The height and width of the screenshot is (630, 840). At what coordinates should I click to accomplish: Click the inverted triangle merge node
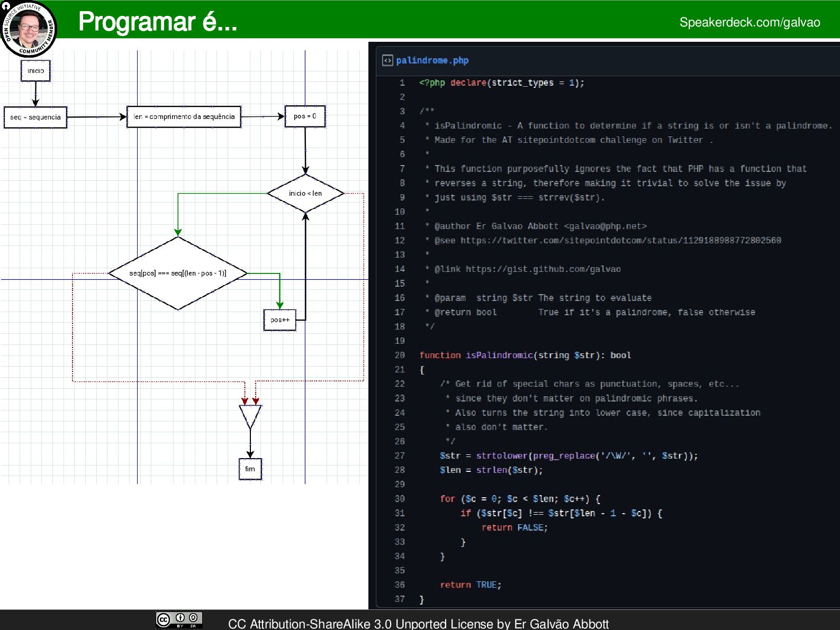pyautogui.click(x=250, y=417)
